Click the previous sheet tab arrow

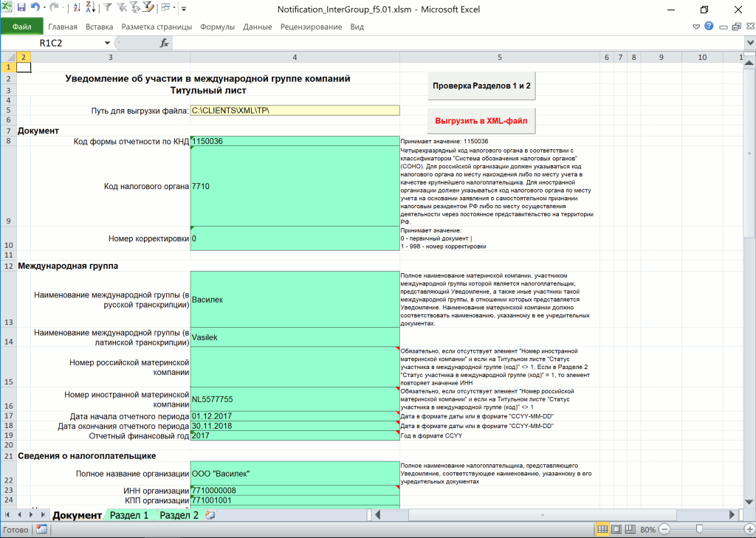[x=19, y=515]
